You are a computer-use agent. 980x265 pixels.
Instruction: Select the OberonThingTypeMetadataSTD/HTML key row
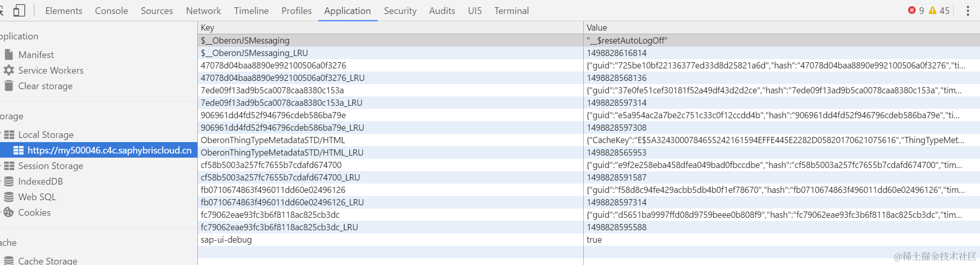coord(391,140)
